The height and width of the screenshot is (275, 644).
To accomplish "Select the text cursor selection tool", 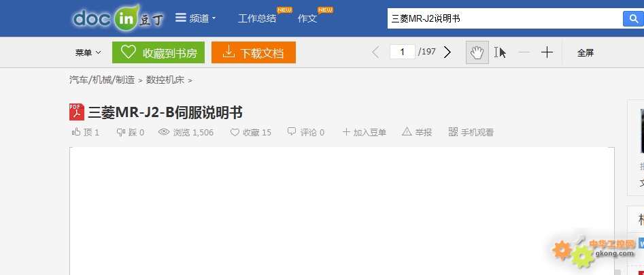I will tap(500, 52).
